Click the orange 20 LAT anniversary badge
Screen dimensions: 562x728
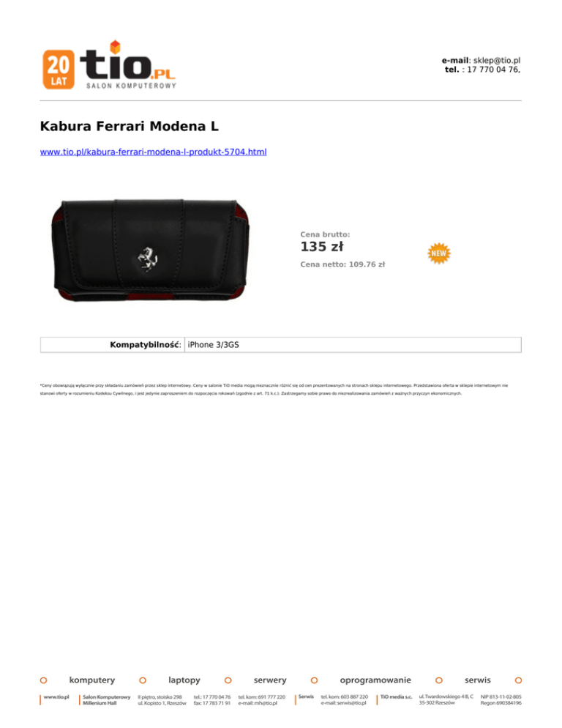coord(59,70)
